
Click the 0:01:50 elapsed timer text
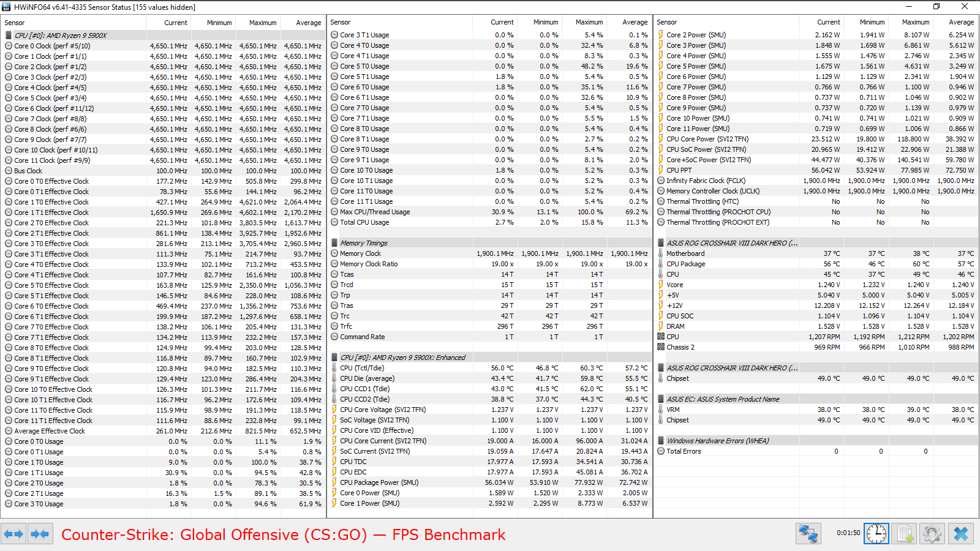pos(848,533)
